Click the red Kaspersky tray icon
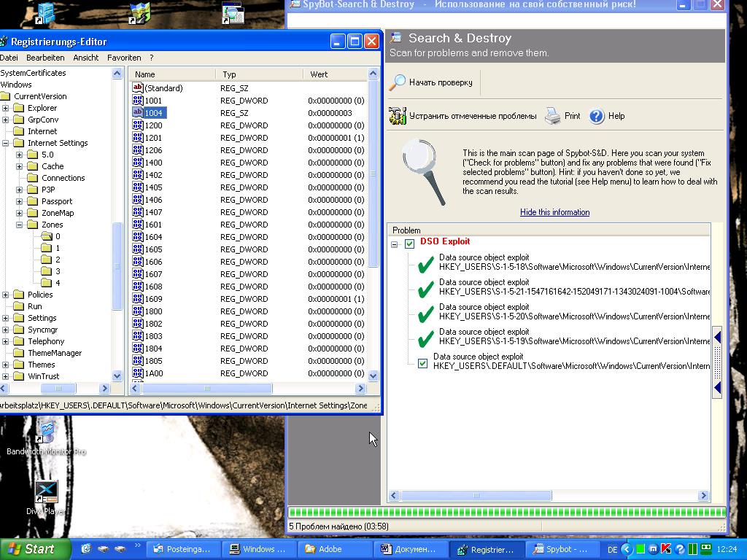 point(666,549)
